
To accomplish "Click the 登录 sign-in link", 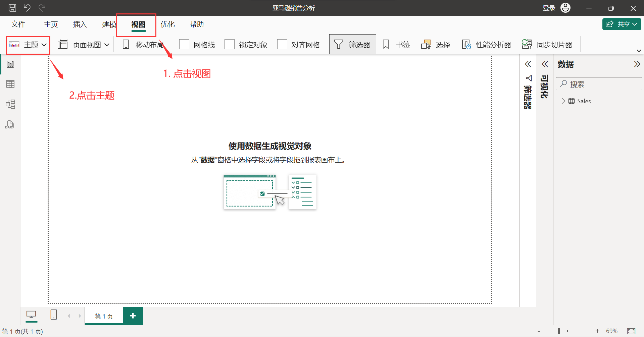I will click(x=549, y=8).
